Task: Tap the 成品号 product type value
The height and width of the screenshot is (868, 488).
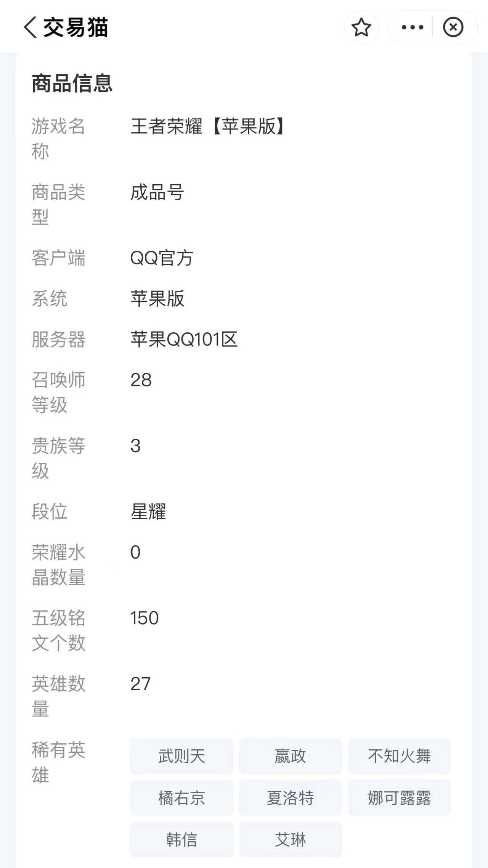Action: click(x=157, y=192)
